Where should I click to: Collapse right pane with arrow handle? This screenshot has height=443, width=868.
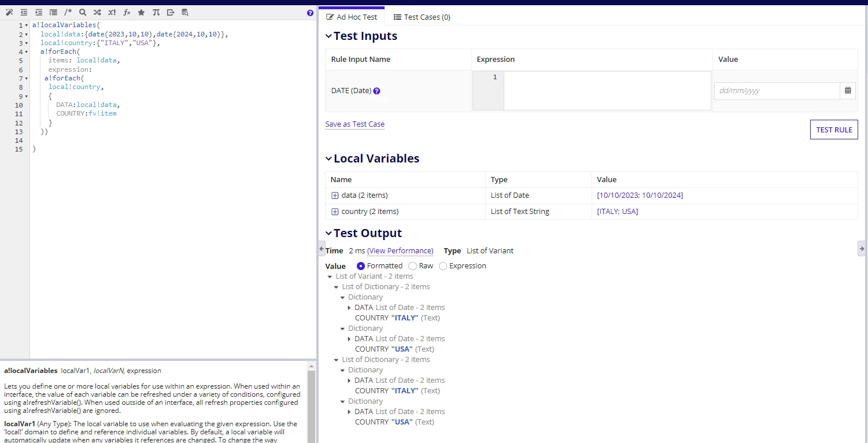(x=861, y=248)
